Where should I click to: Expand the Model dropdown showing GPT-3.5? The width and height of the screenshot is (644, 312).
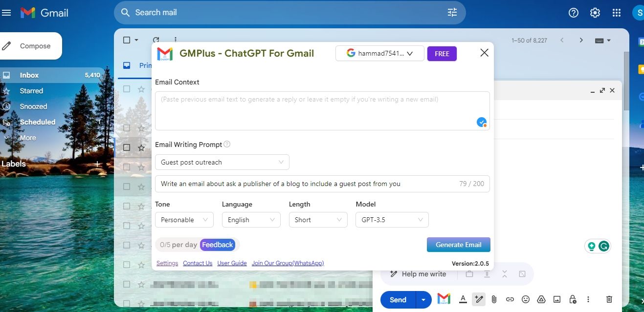[x=392, y=220]
